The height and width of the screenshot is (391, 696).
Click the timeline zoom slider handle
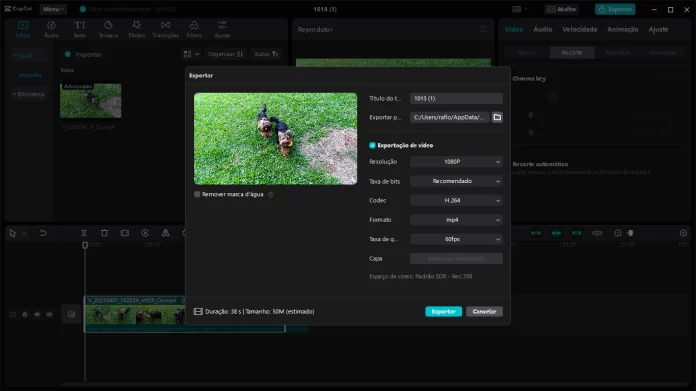(x=630, y=233)
